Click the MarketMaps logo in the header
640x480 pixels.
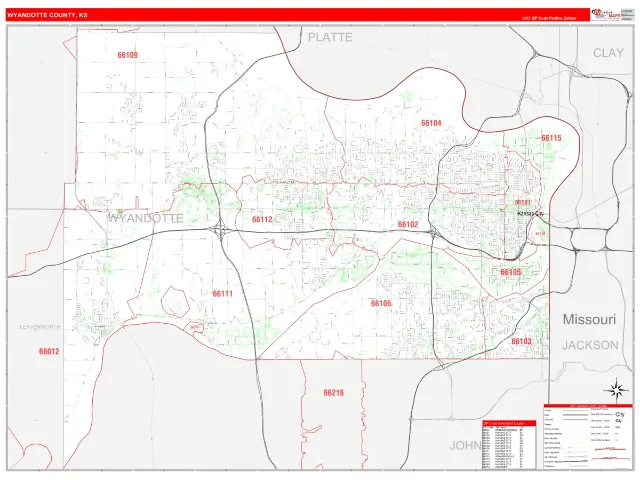606,15
